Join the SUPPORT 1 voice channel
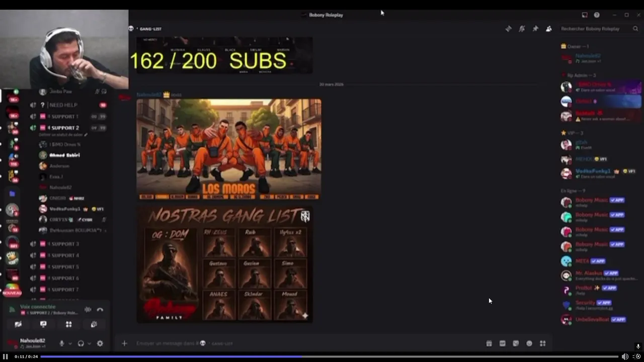Image resolution: width=644 pixels, height=362 pixels. coord(65,116)
